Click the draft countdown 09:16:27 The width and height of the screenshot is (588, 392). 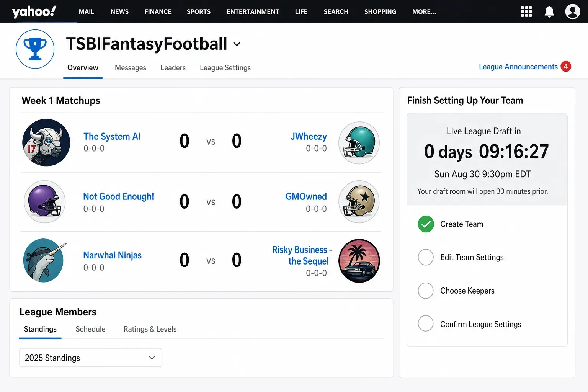click(514, 152)
